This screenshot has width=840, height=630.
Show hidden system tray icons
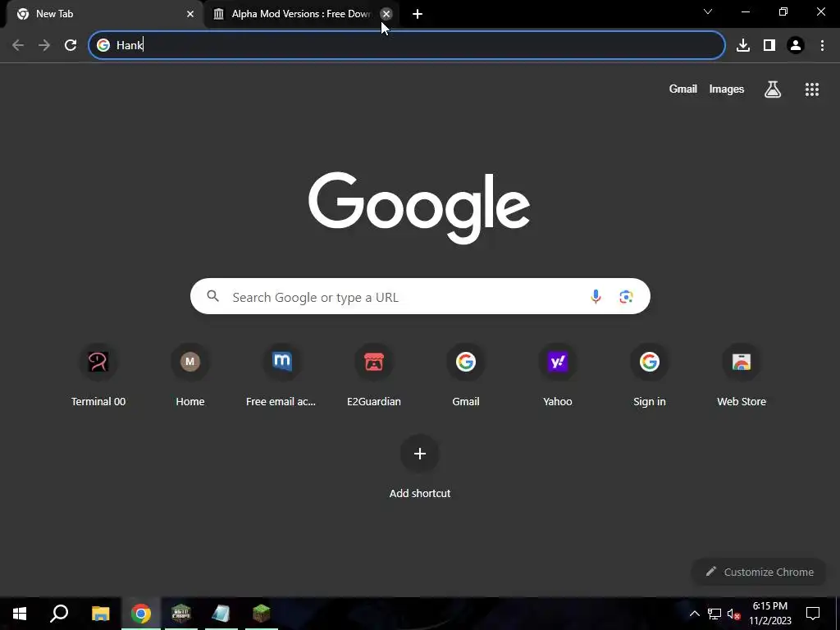tap(694, 614)
